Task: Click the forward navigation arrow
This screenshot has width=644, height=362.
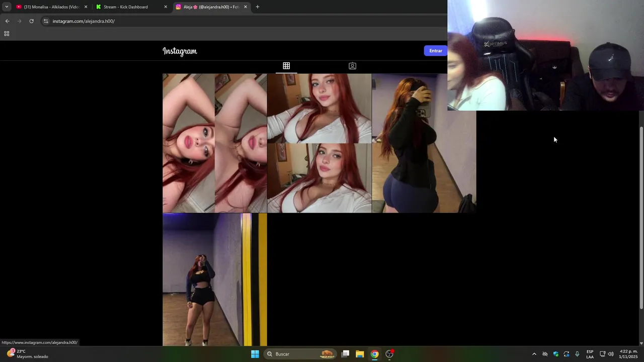Action: point(19,21)
